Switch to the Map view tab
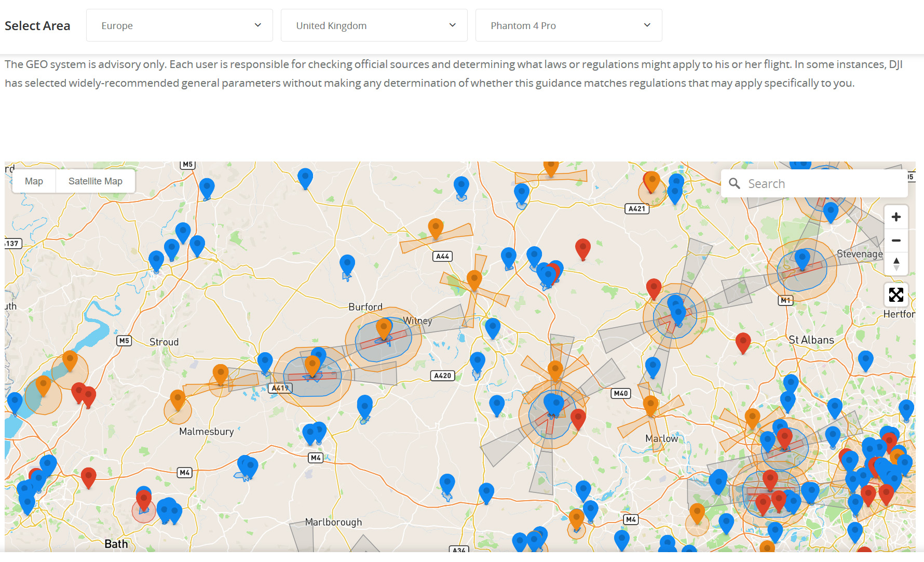 (34, 181)
